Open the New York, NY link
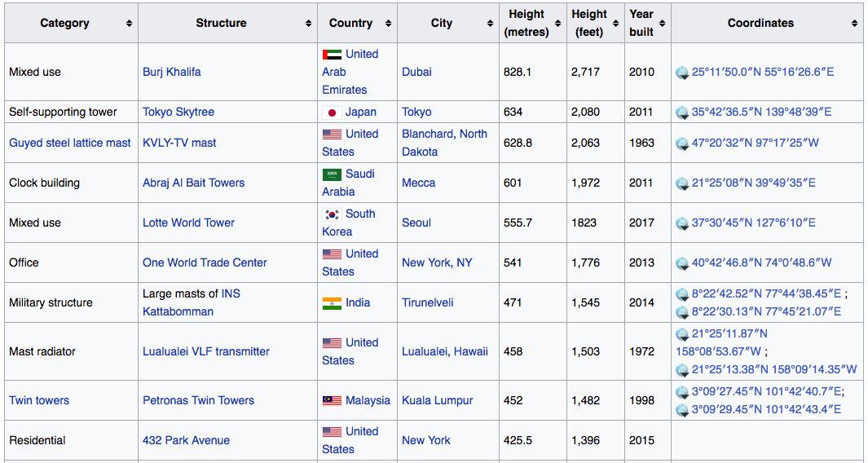Screen dimensions: 868x463 click(x=438, y=262)
